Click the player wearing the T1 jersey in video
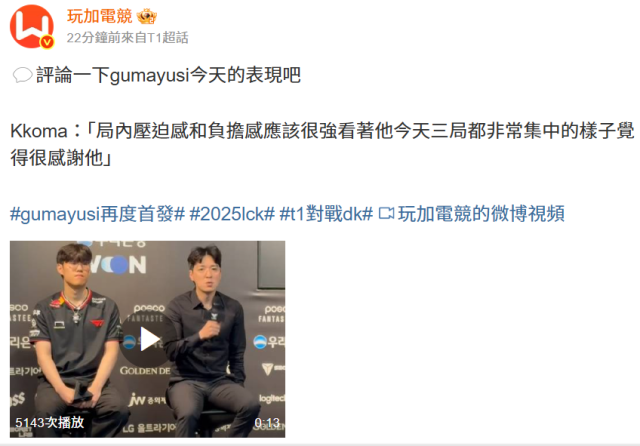This screenshot has width=640, height=446. (x=76, y=339)
